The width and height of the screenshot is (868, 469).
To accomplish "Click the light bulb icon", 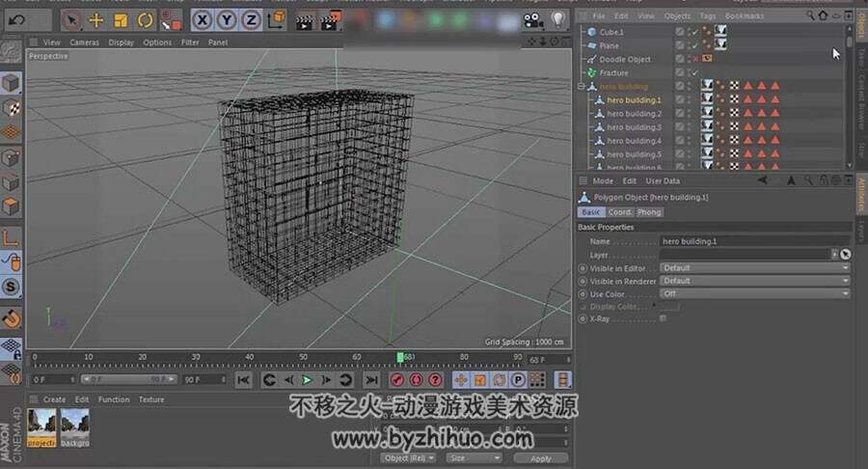I will tap(558, 20).
